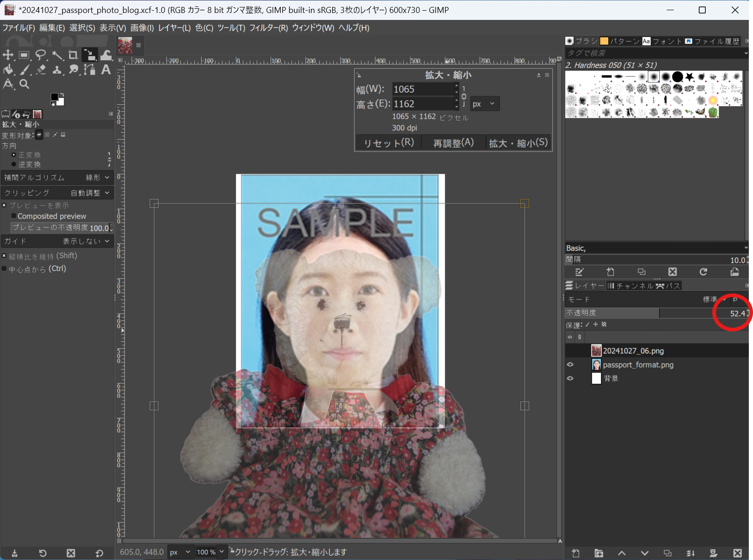This screenshot has height=560, width=753.
Task: Create new layer group
Action: [x=599, y=553]
